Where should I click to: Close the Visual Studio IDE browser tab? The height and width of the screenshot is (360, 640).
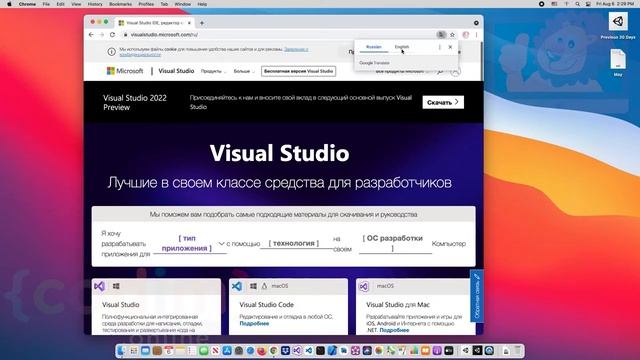[189, 23]
